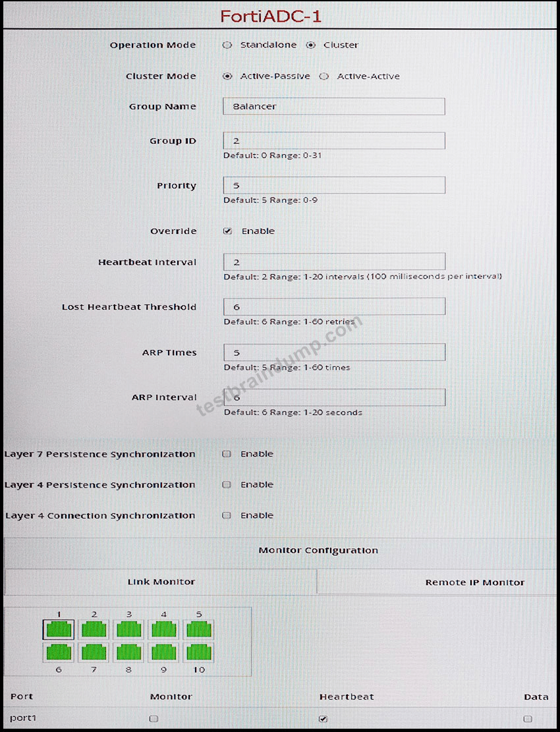Click the Lost Heartbeat Threshold field

tap(334, 307)
